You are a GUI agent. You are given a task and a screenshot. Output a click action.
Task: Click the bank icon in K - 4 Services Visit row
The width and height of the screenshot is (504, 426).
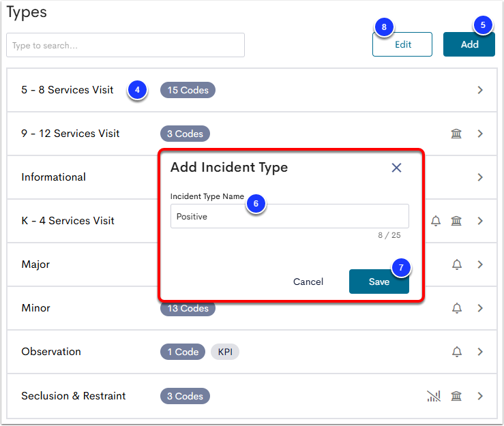456,221
